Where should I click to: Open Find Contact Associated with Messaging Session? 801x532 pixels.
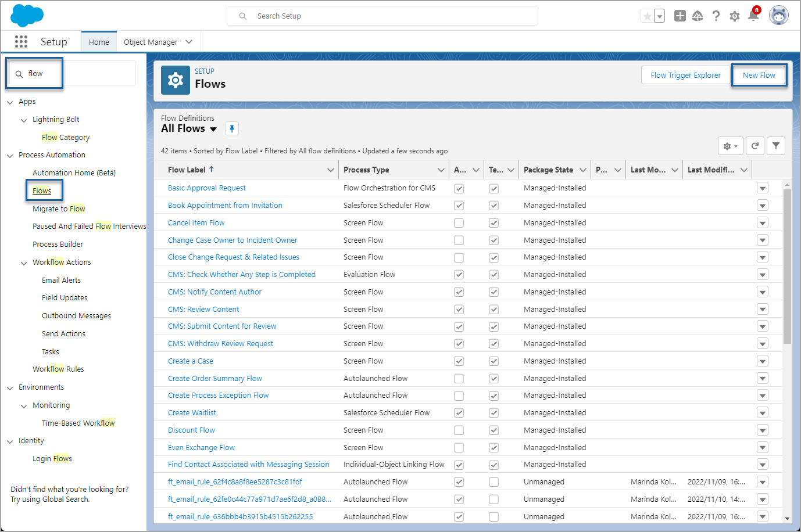point(248,464)
